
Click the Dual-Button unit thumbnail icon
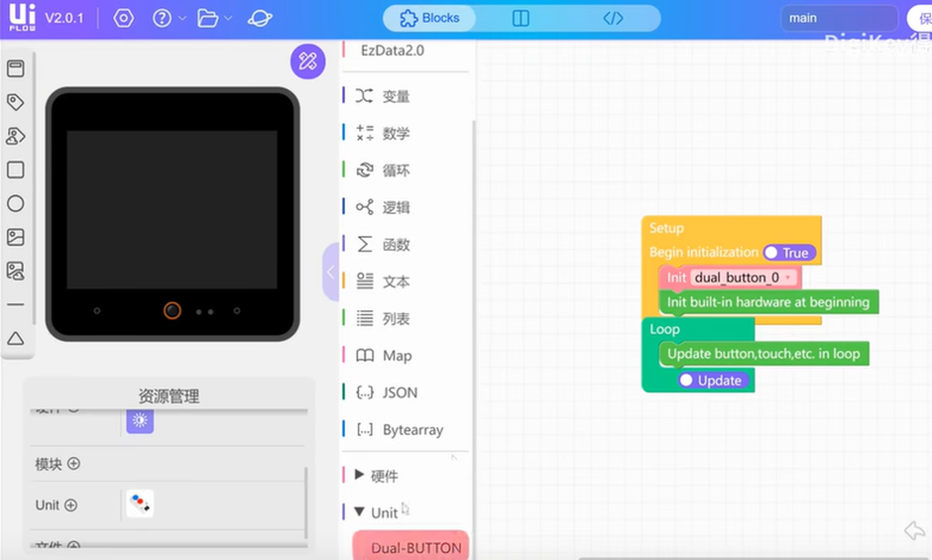(x=140, y=504)
